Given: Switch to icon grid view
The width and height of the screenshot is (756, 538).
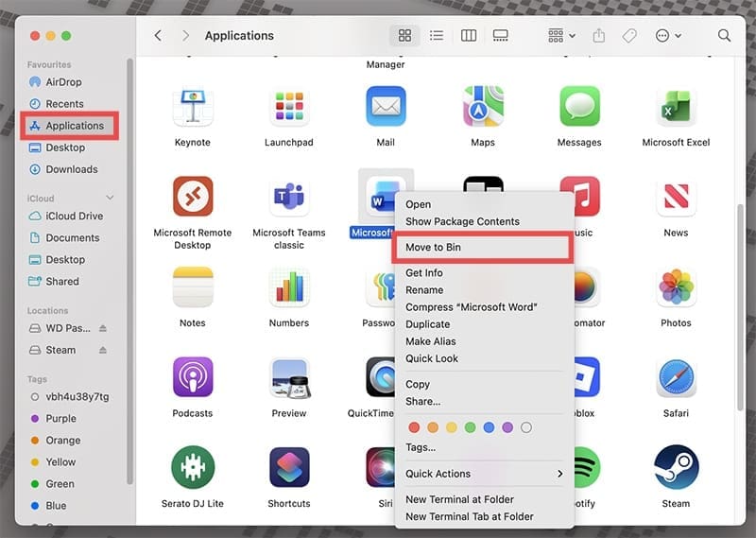Looking at the screenshot, I should [x=404, y=35].
